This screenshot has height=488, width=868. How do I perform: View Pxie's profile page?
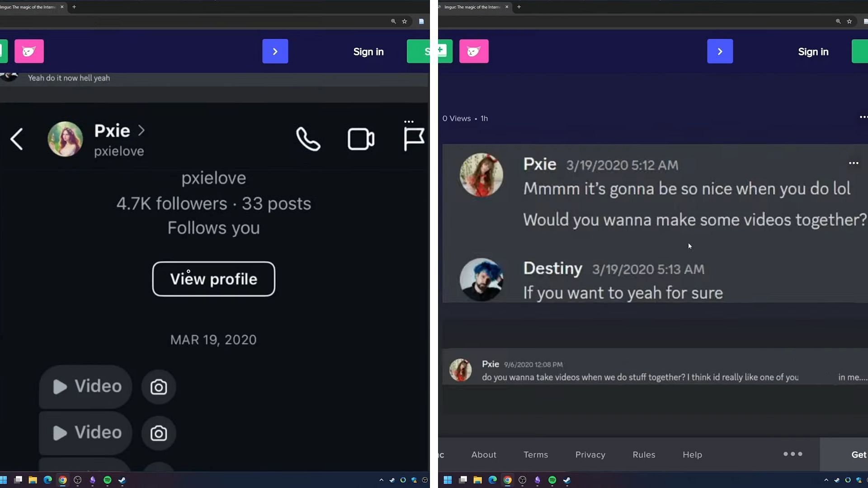[x=213, y=279]
